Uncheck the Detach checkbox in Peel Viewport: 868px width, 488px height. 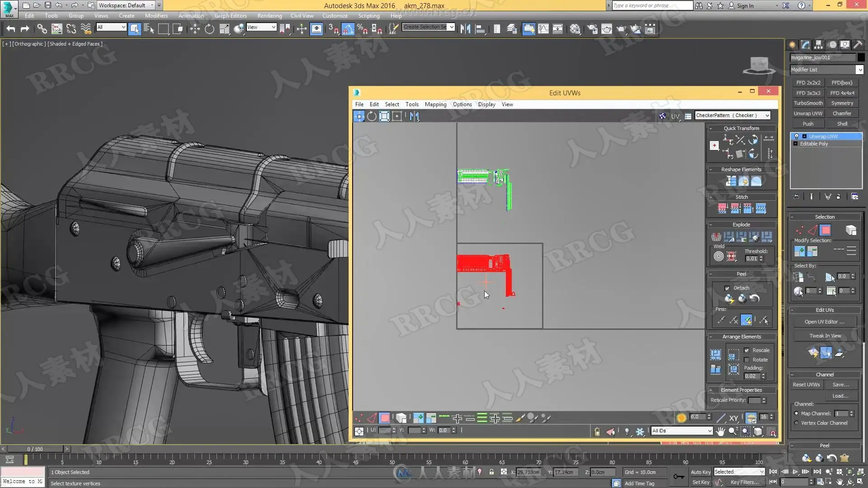pyautogui.click(x=727, y=288)
